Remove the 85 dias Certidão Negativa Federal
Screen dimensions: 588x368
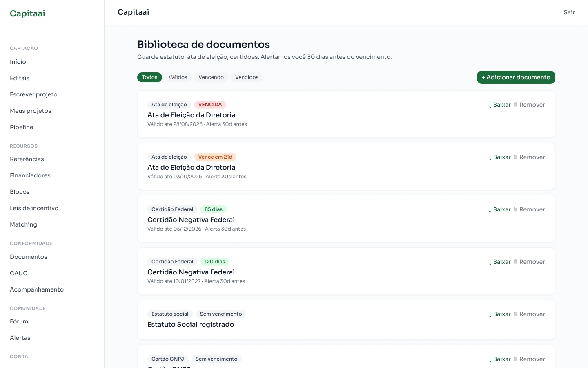pyautogui.click(x=530, y=209)
